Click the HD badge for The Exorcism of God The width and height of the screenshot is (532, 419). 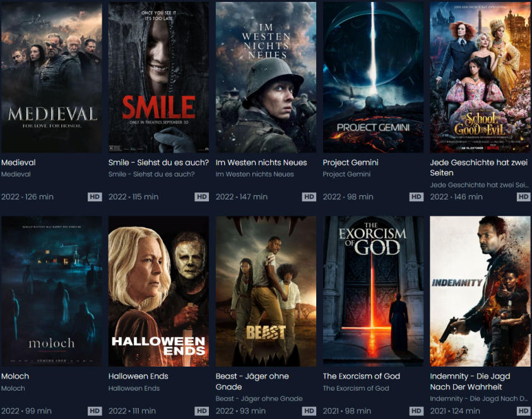pos(417,411)
